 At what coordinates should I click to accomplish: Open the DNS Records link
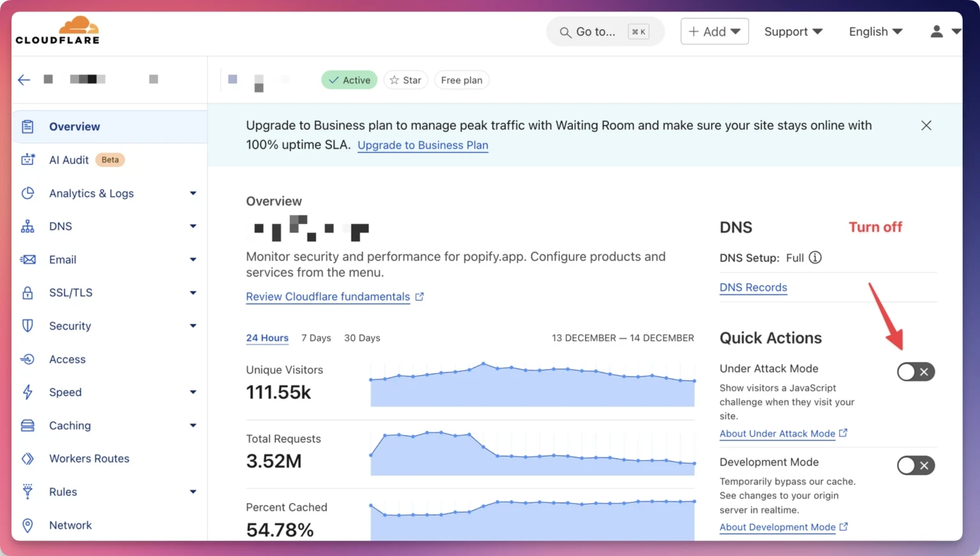tap(753, 287)
